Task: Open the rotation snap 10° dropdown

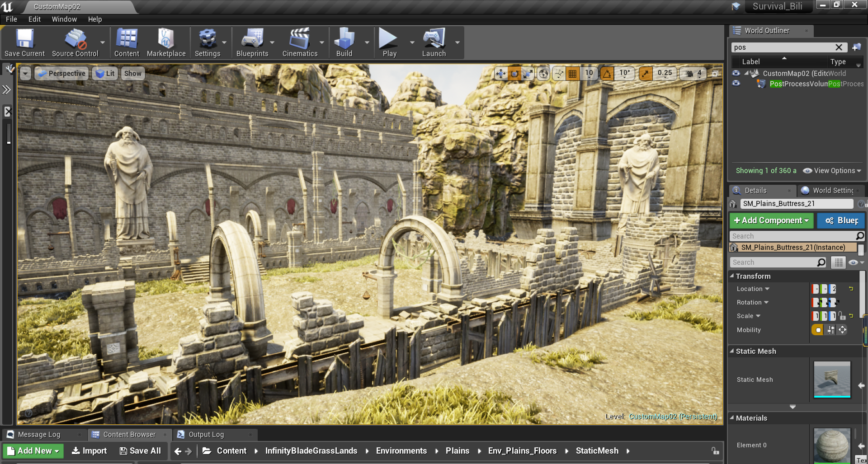Action: [x=625, y=73]
